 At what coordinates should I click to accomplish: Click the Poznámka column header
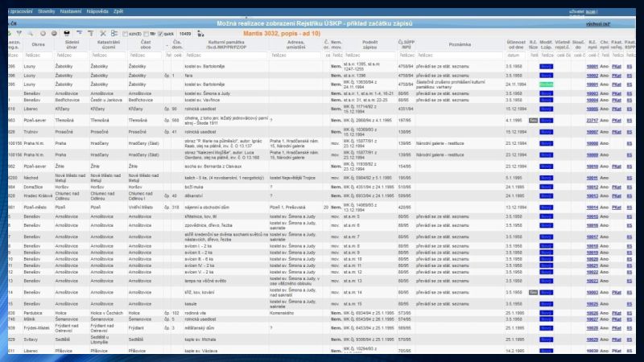[x=460, y=44]
